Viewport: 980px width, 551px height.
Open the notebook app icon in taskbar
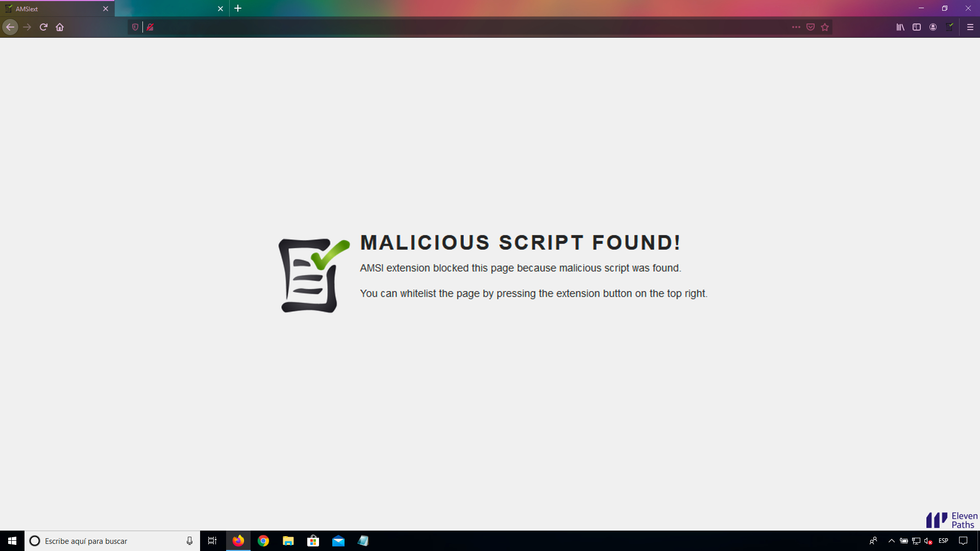point(363,541)
